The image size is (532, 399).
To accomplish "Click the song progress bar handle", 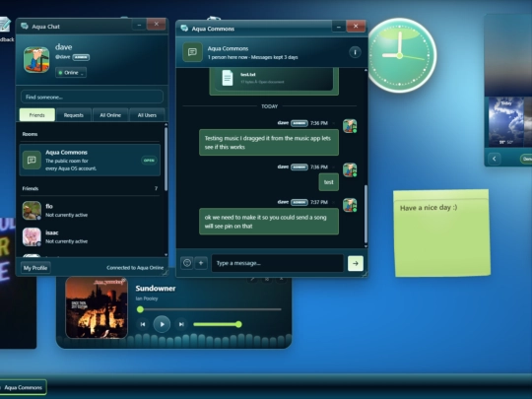I will click(140, 309).
